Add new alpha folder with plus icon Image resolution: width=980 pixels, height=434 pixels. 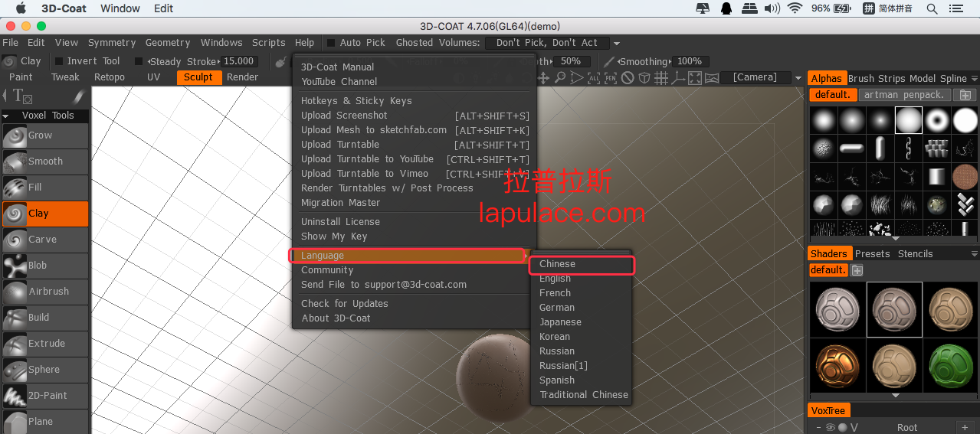coord(965,95)
